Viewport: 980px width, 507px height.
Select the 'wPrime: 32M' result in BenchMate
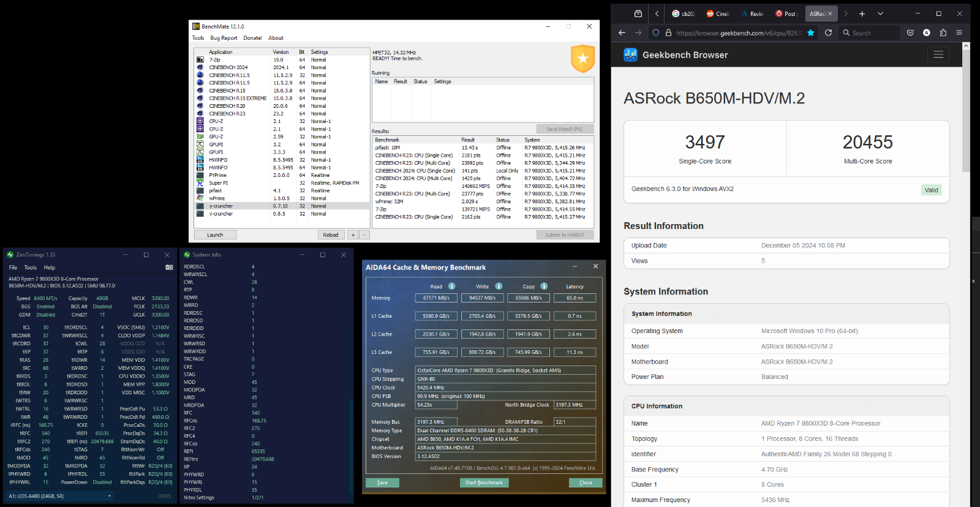pyautogui.click(x=483, y=201)
